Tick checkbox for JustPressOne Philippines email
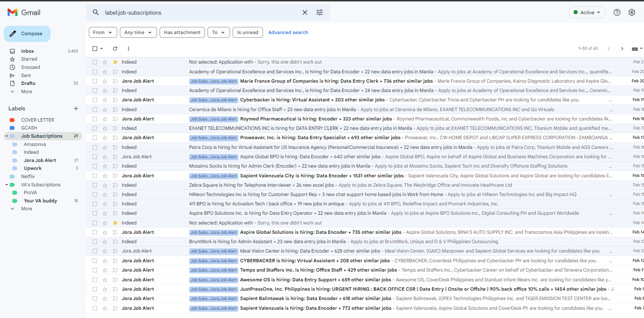The image size is (644, 318). tap(95, 289)
